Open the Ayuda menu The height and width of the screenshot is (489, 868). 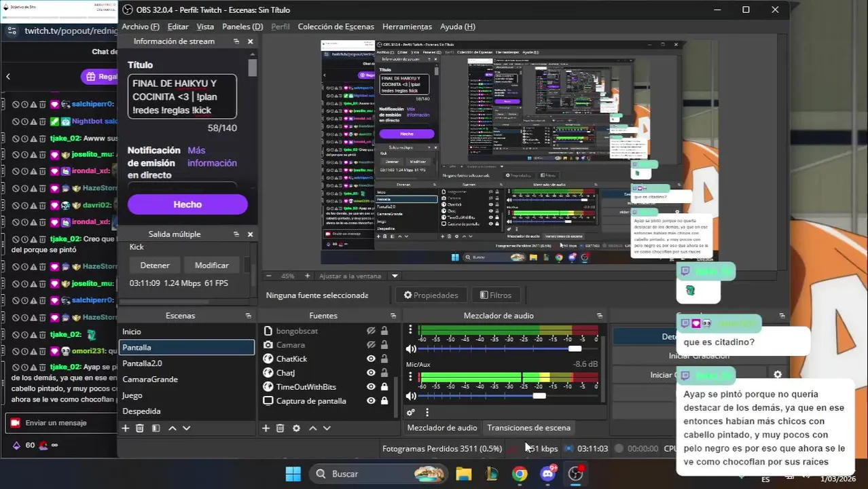click(x=458, y=26)
